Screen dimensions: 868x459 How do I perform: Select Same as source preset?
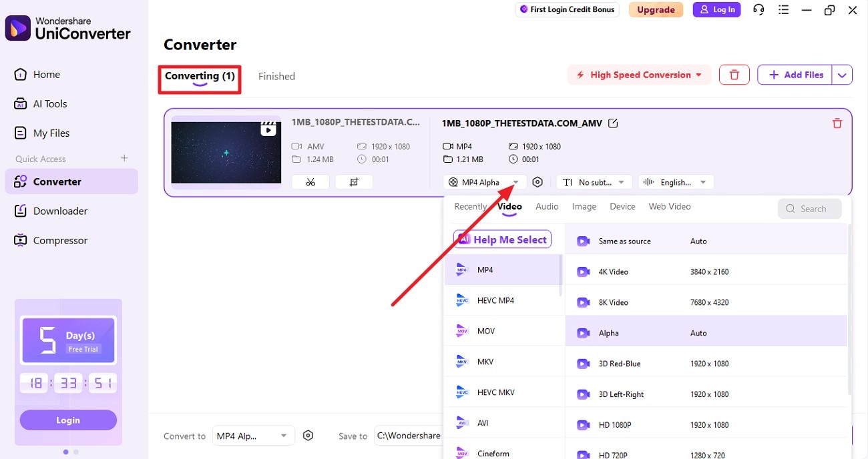click(706, 242)
